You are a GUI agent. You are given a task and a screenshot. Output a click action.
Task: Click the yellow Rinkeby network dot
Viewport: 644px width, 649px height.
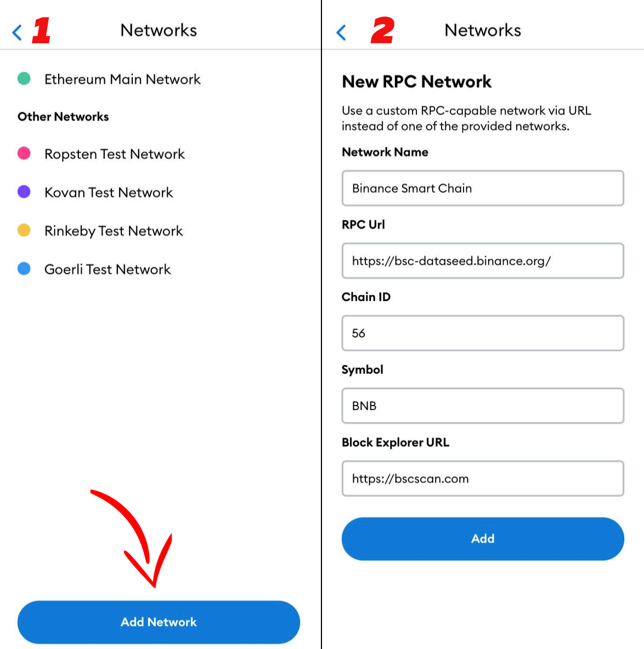click(x=24, y=230)
